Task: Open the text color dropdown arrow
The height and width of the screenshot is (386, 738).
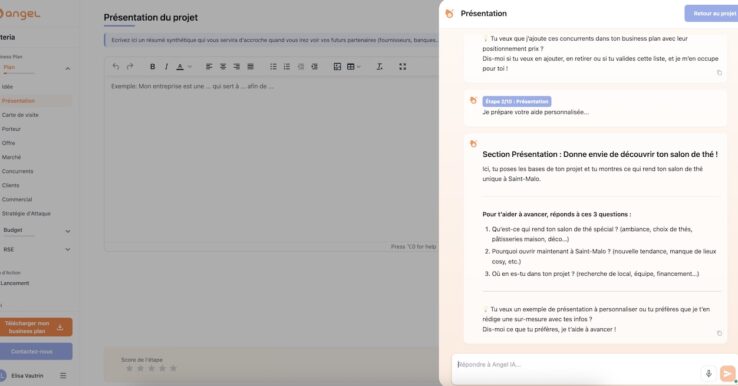Action: pos(190,67)
